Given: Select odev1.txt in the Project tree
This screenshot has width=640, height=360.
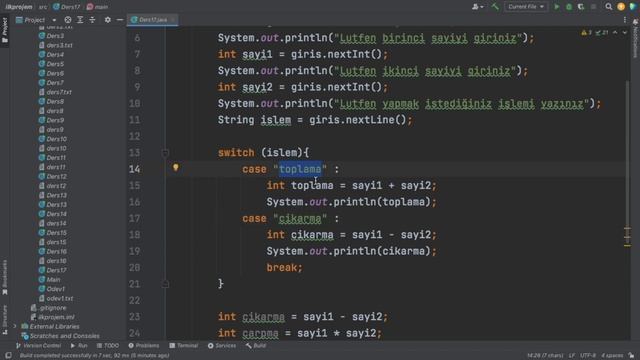Looking at the screenshot, I should point(56,298).
